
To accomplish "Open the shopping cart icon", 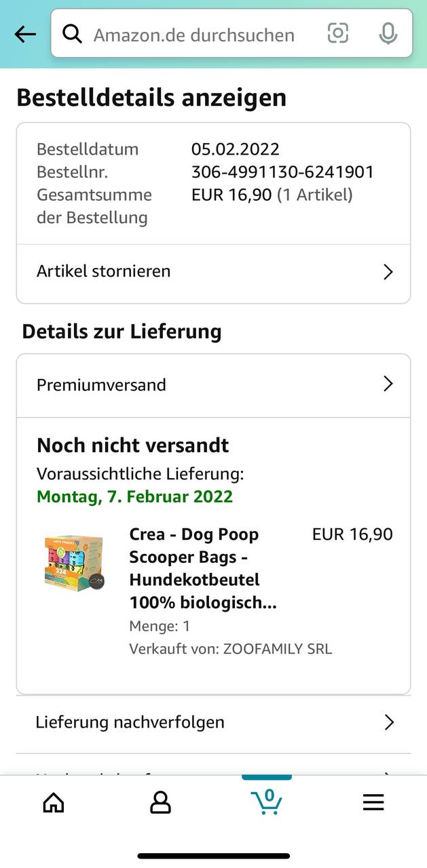I will click(267, 801).
